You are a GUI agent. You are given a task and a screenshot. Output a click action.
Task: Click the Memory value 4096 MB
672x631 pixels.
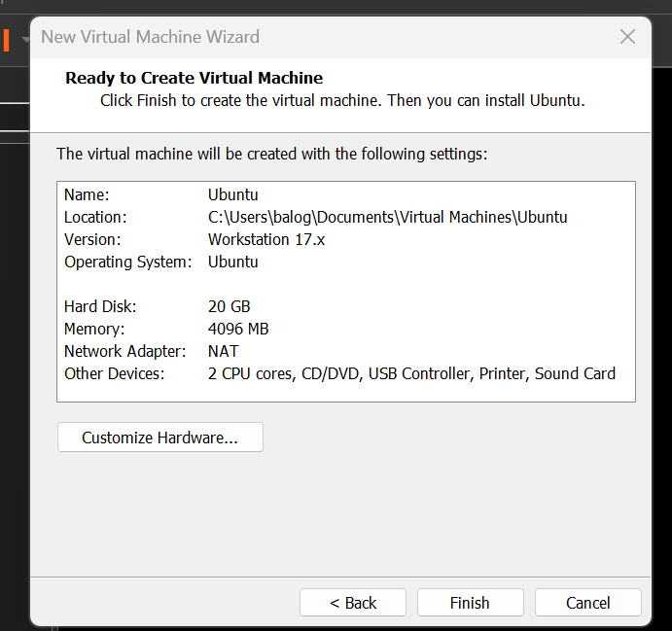pyautogui.click(x=238, y=329)
